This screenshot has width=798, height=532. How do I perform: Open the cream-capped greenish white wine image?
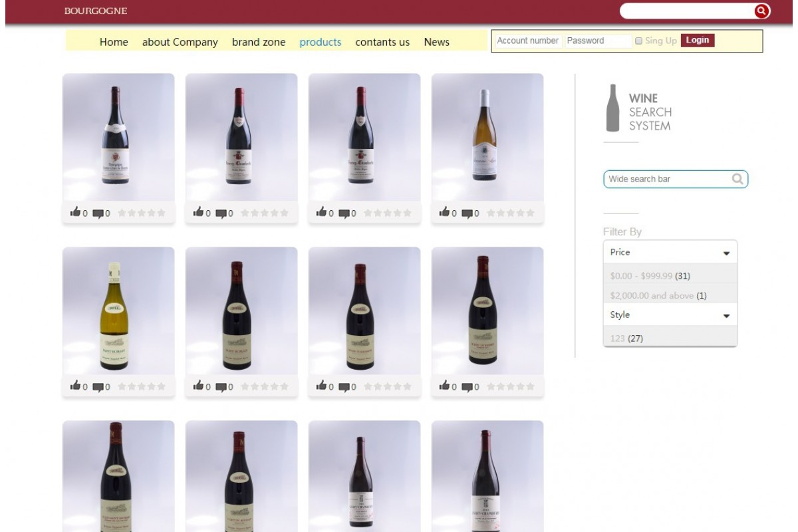pos(118,311)
